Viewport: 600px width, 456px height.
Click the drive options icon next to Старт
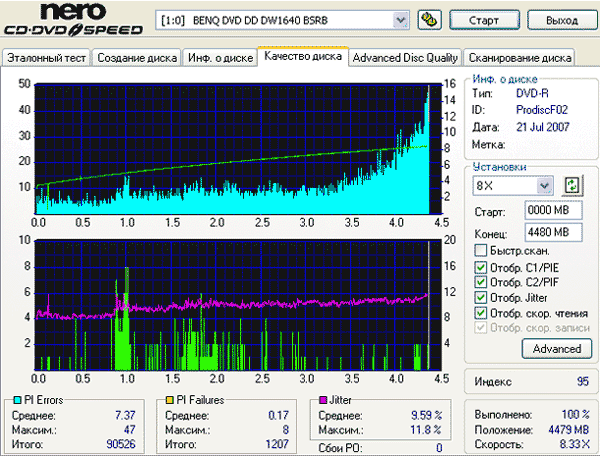click(x=429, y=20)
